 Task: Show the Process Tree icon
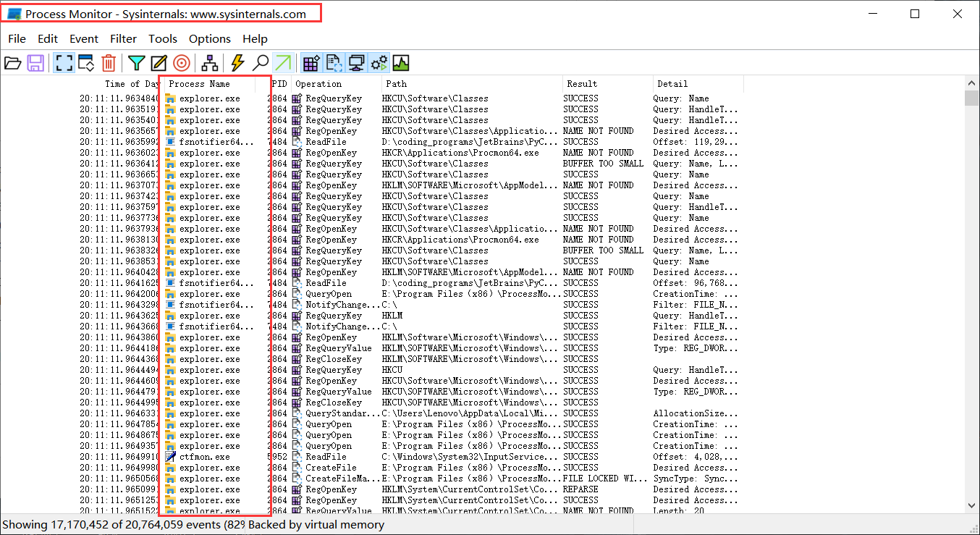pyautogui.click(x=210, y=63)
